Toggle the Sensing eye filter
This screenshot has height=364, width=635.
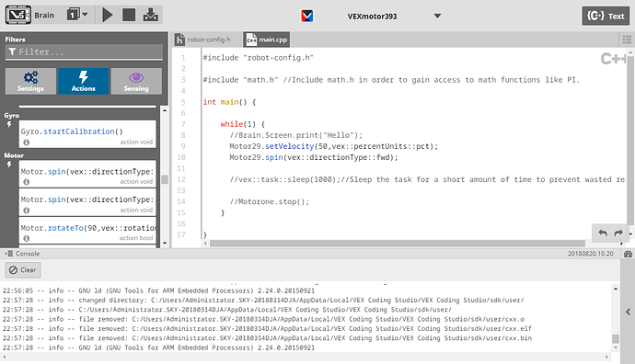136,81
